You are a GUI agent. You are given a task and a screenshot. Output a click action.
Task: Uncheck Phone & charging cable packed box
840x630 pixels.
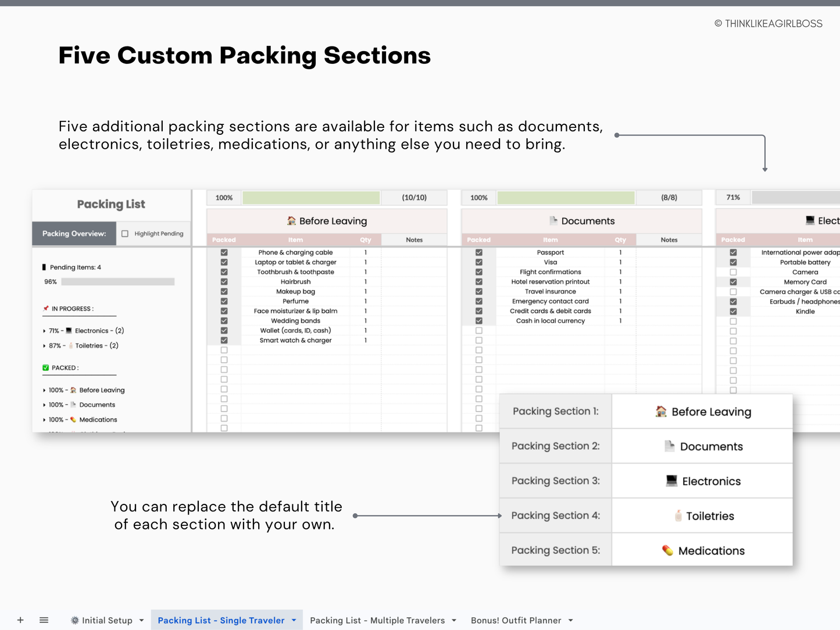coord(224,252)
